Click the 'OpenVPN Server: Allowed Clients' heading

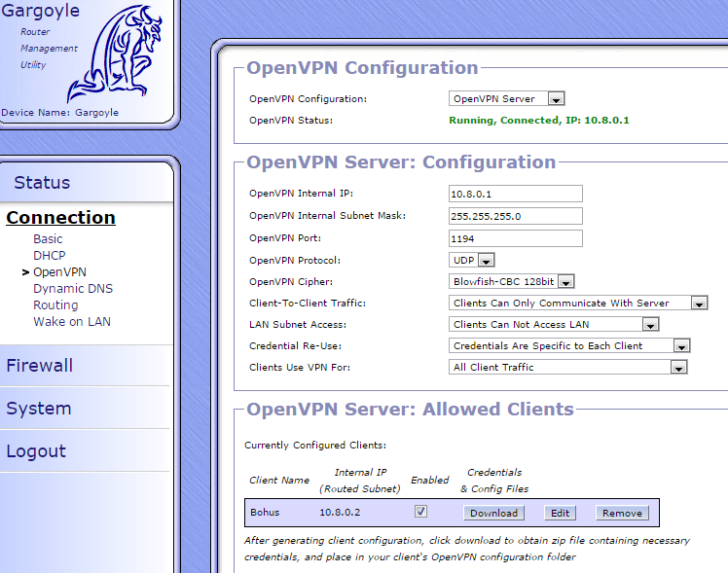(x=411, y=410)
